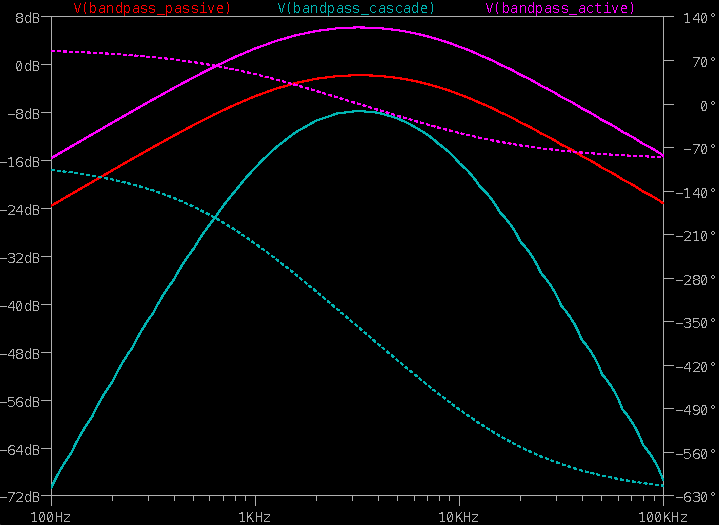Click the V(bandpass_passive) trace label
The image size is (719, 525).
(x=152, y=8)
